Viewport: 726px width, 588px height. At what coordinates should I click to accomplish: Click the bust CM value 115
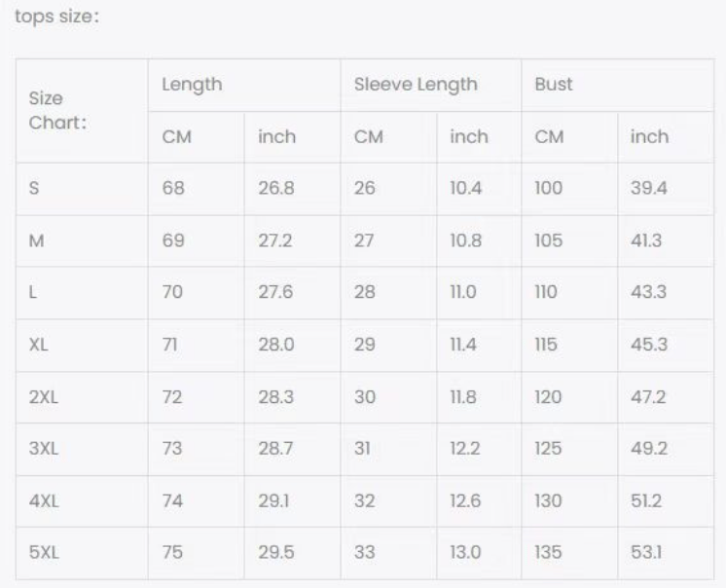tap(546, 345)
